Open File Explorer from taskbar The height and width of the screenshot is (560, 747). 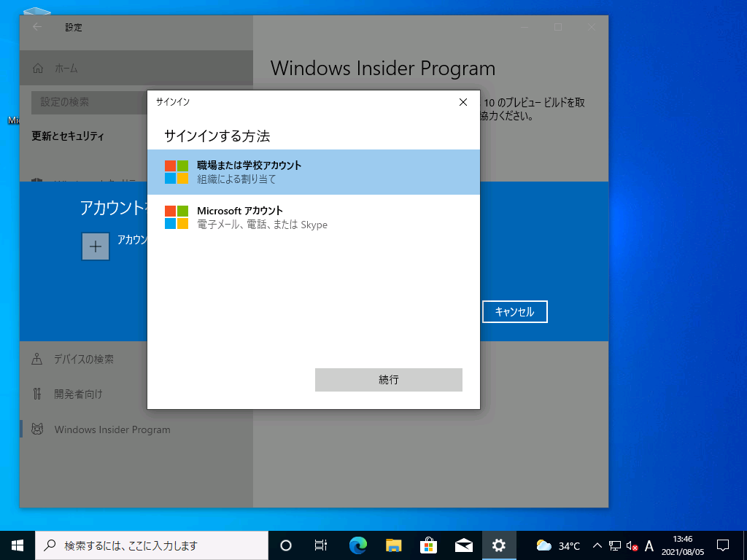click(393, 545)
